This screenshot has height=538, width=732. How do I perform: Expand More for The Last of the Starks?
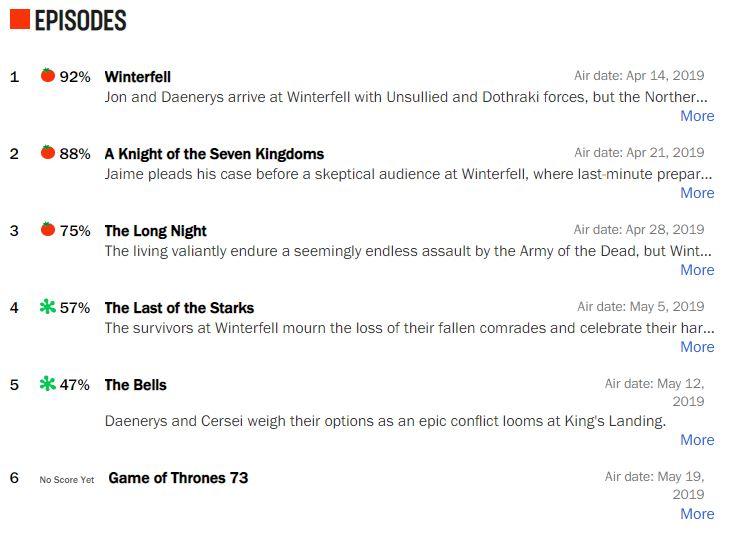[x=697, y=347]
